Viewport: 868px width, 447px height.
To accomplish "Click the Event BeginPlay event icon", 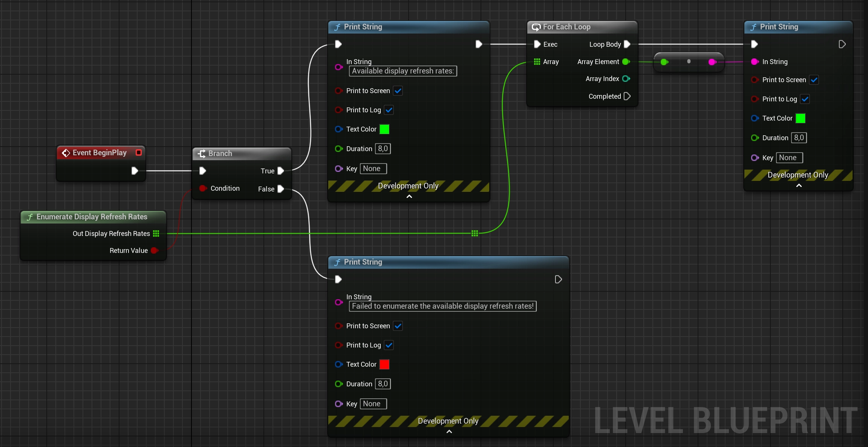I will tap(66, 153).
